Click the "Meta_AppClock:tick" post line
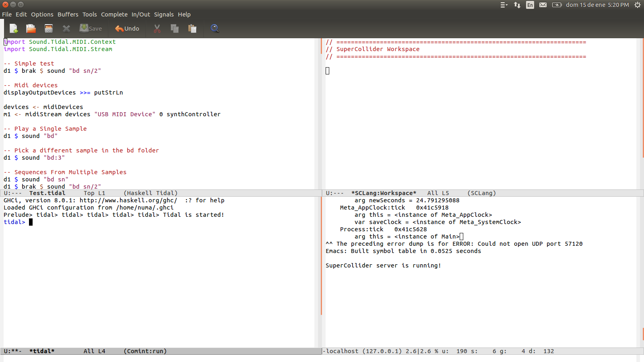Image resolution: width=644 pixels, height=362 pixels. (394, 208)
